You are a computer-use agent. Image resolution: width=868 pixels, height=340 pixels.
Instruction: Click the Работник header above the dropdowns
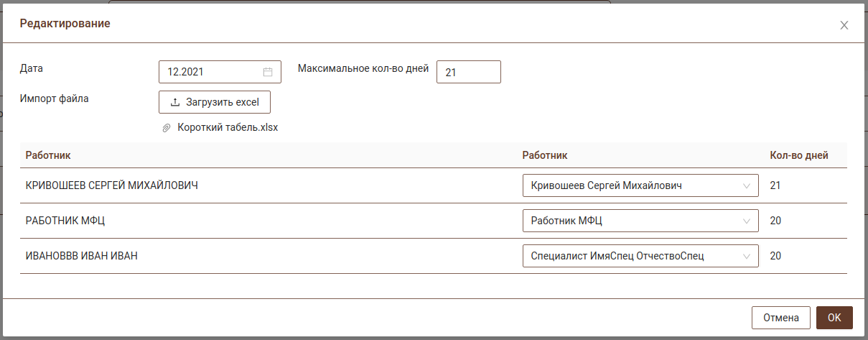545,155
